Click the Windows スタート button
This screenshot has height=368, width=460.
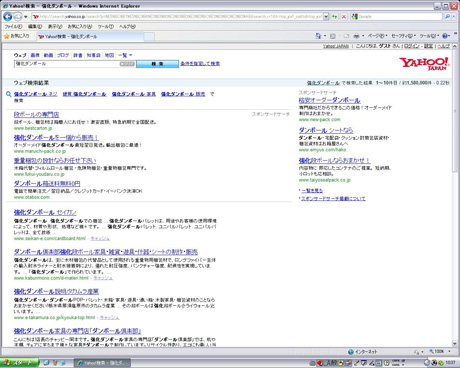tap(19, 363)
